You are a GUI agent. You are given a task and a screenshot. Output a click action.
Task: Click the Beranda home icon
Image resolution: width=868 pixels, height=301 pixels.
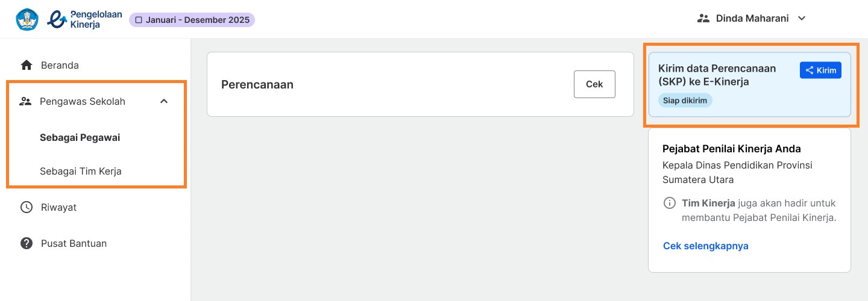[x=27, y=65]
